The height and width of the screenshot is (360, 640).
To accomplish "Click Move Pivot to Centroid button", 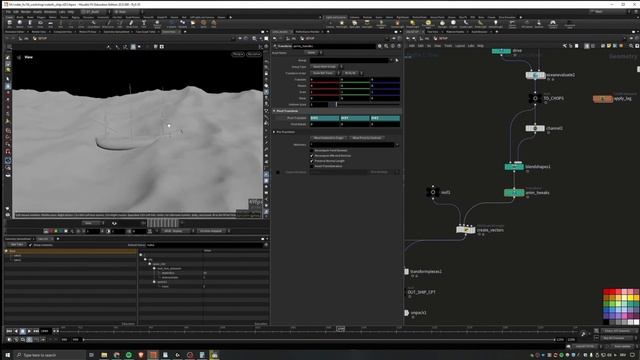I will point(367,138).
